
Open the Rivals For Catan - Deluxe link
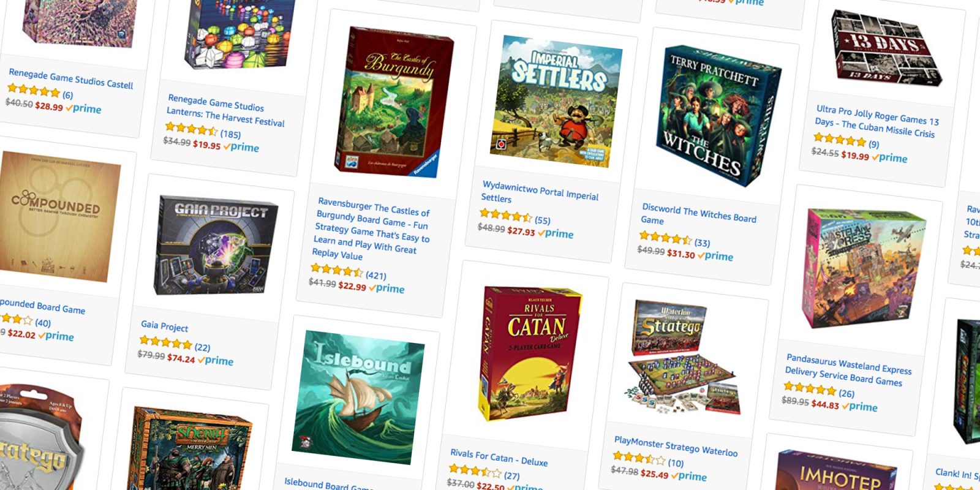[x=499, y=458]
